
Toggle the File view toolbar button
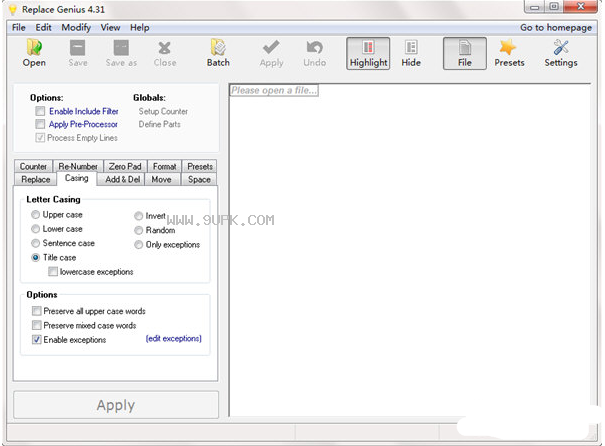pos(465,53)
